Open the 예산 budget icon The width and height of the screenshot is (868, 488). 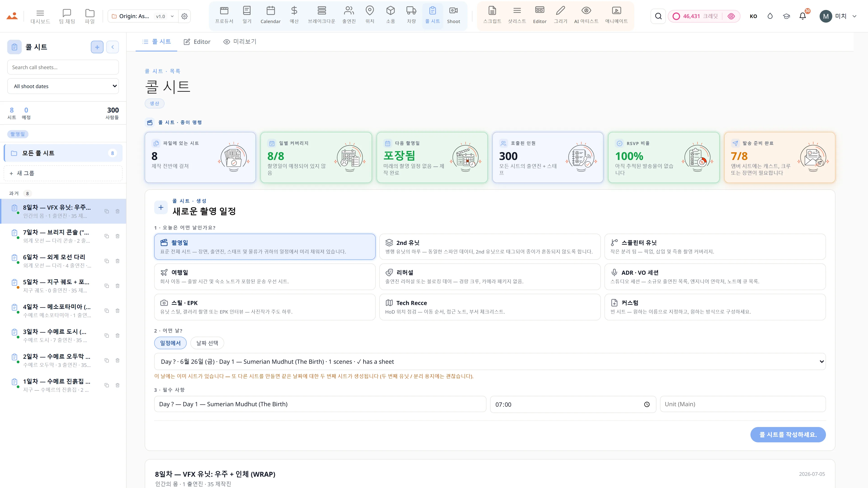click(x=294, y=16)
